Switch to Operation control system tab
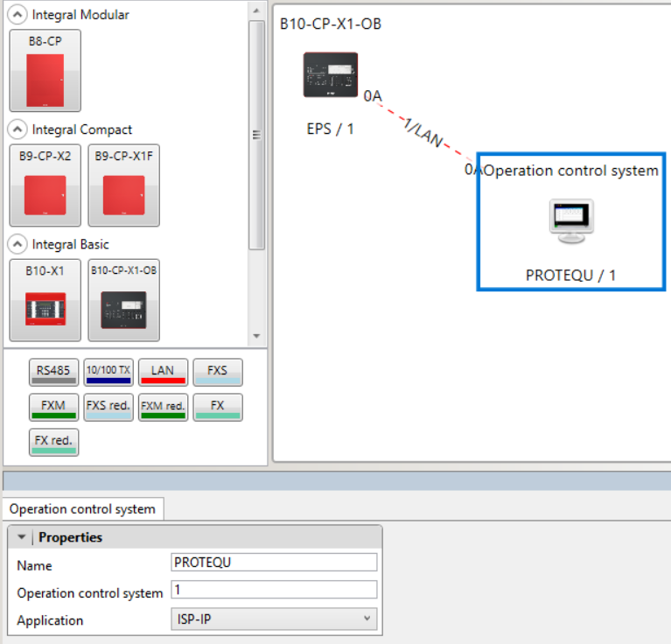671x644 pixels. pyautogui.click(x=82, y=509)
